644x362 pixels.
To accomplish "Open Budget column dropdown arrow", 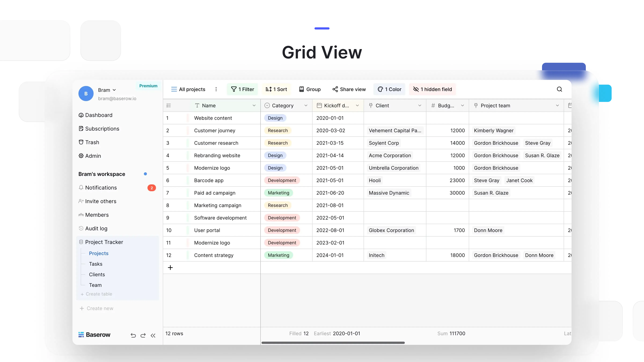I will [x=462, y=105].
